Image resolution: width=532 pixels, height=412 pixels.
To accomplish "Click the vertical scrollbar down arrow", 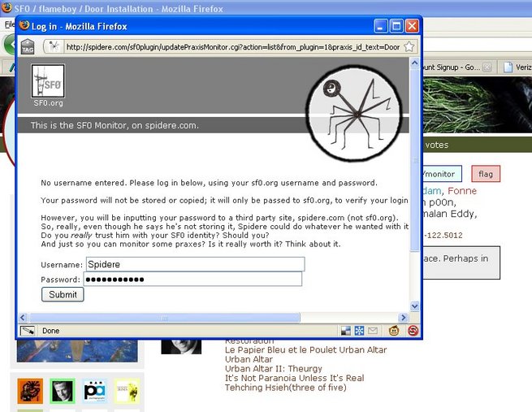I will pyautogui.click(x=414, y=306).
